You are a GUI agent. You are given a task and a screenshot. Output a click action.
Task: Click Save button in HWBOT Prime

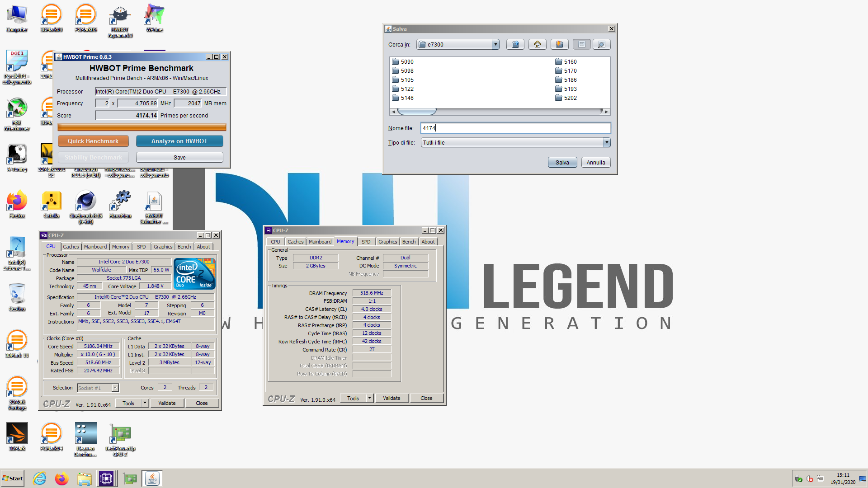[179, 157]
